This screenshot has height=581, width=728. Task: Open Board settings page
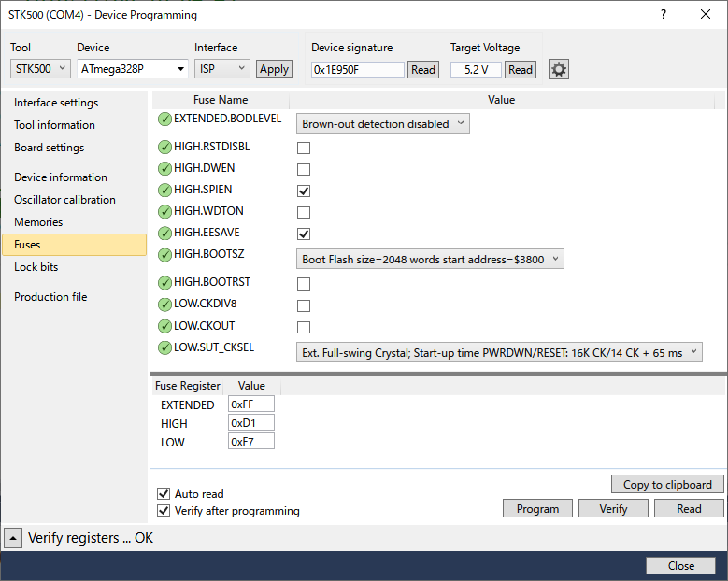(50, 148)
